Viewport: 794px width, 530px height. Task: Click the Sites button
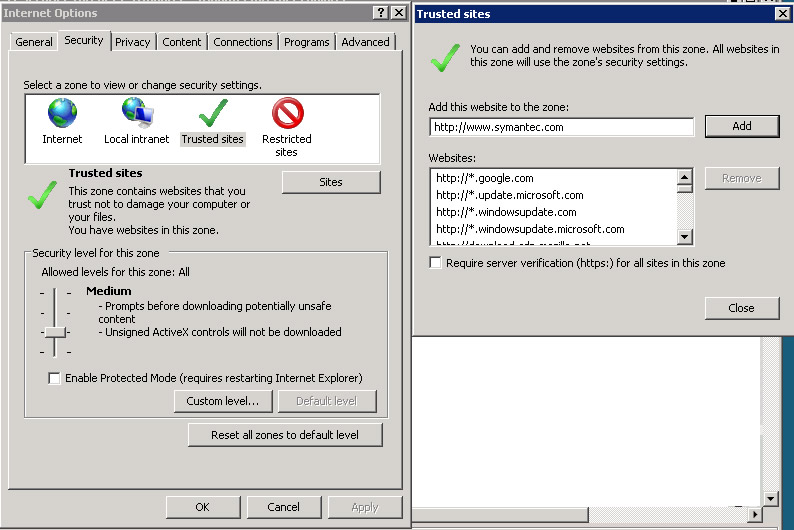tap(331, 182)
